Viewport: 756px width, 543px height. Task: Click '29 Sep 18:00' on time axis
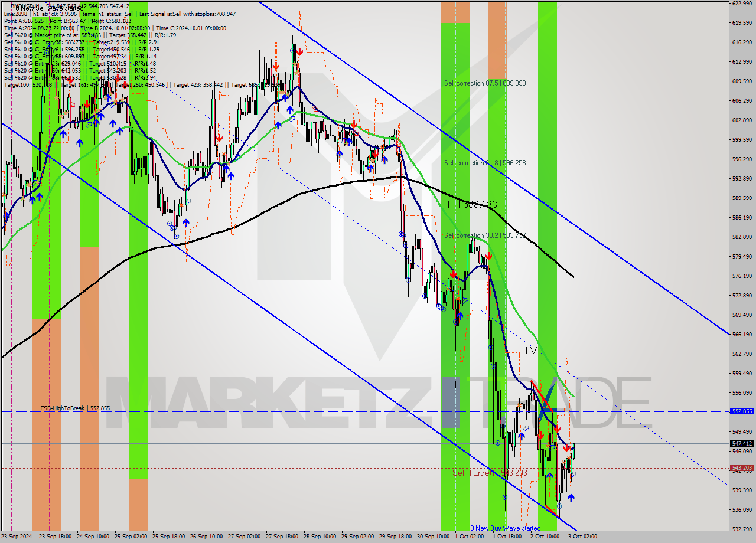pyautogui.click(x=396, y=537)
